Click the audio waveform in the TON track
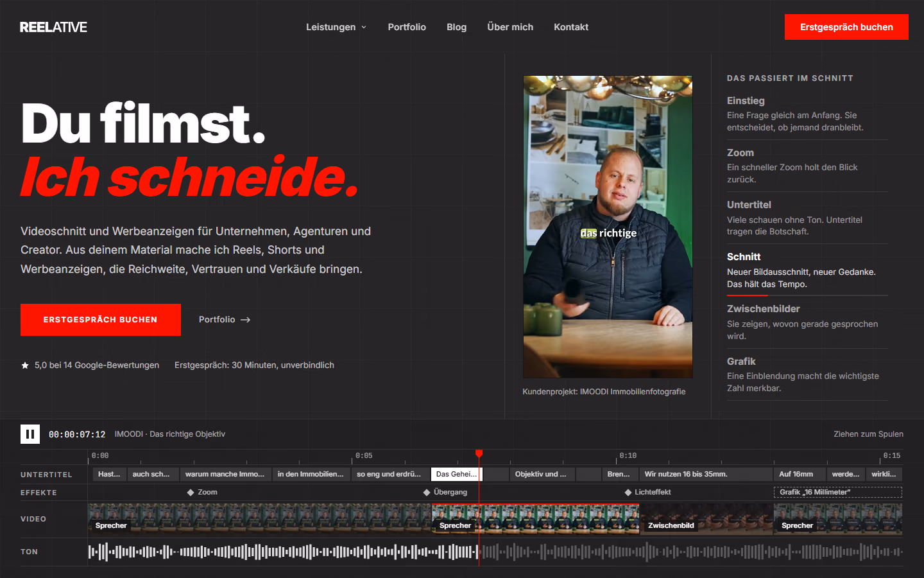 tap(495, 552)
